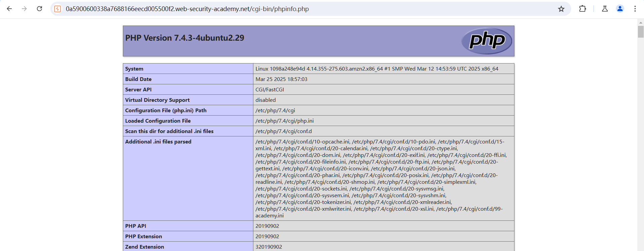Go back to the previous page
This screenshot has width=644, height=251.
click(x=9, y=9)
